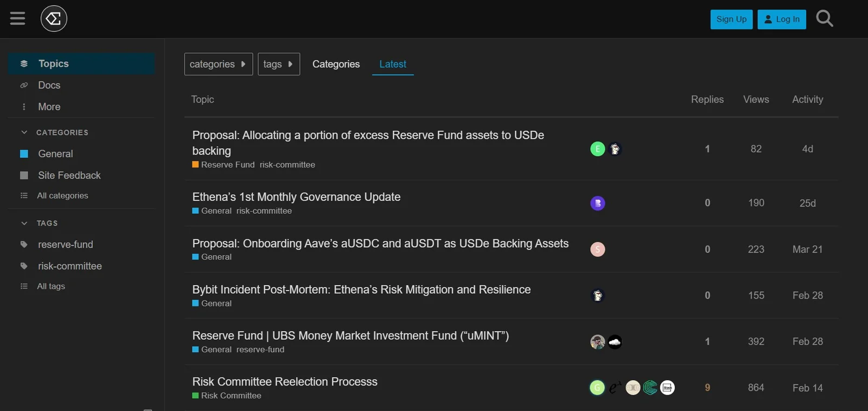Click the Topic column header
Image resolution: width=868 pixels, height=411 pixels.
[x=202, y=99]
